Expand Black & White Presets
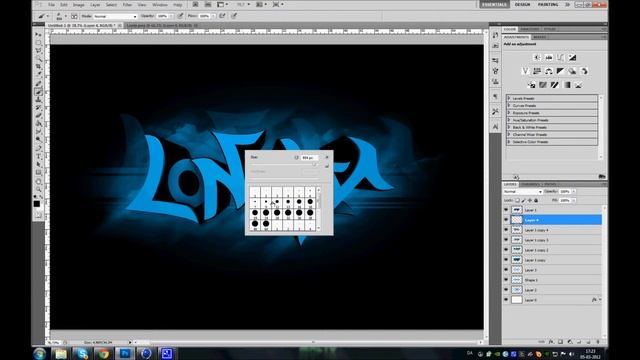Image resolution: width=640 pixels, height=360 pixels. (509, 127)
